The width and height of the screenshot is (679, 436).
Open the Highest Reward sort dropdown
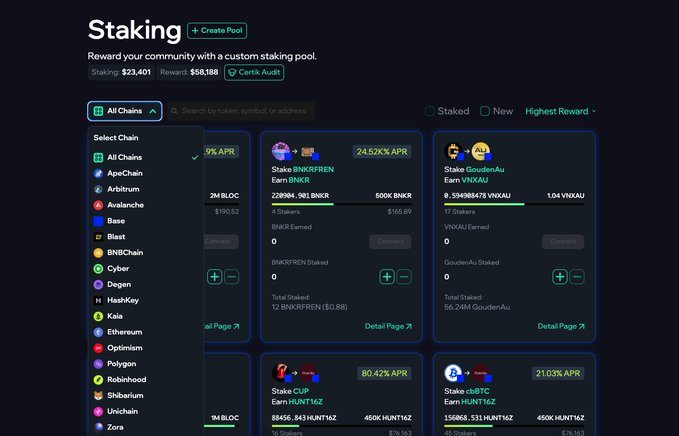pos(560,111)
